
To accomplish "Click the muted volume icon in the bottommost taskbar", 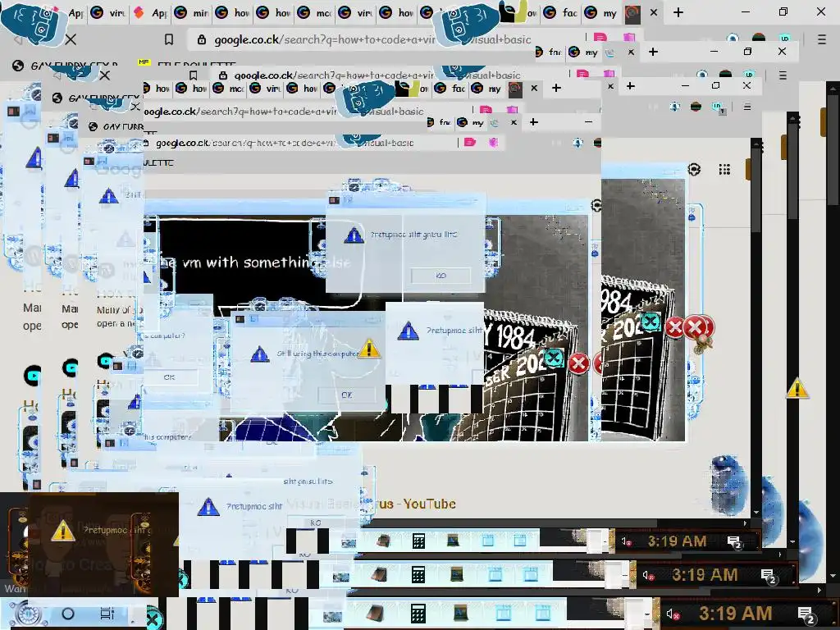I will (673, 614).
